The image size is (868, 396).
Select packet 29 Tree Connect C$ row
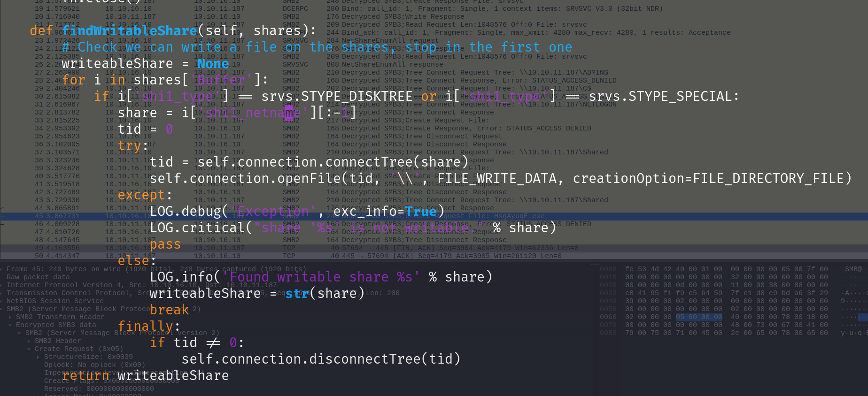(x=434, y=88)
